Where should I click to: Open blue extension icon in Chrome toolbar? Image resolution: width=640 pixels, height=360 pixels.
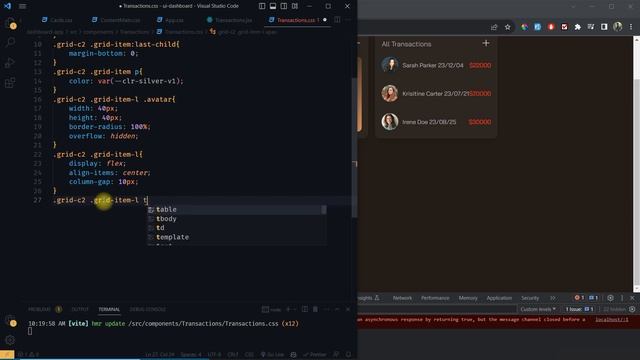538,27
